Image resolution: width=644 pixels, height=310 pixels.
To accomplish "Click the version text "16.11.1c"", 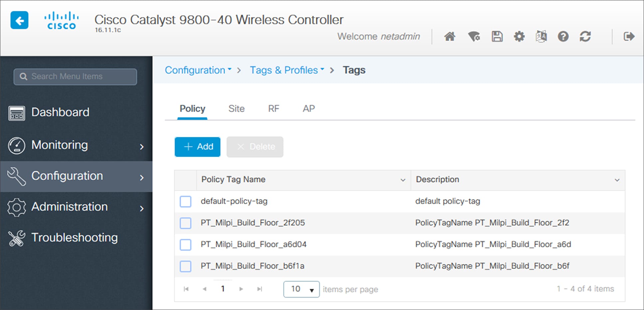I will pos(108,30).
